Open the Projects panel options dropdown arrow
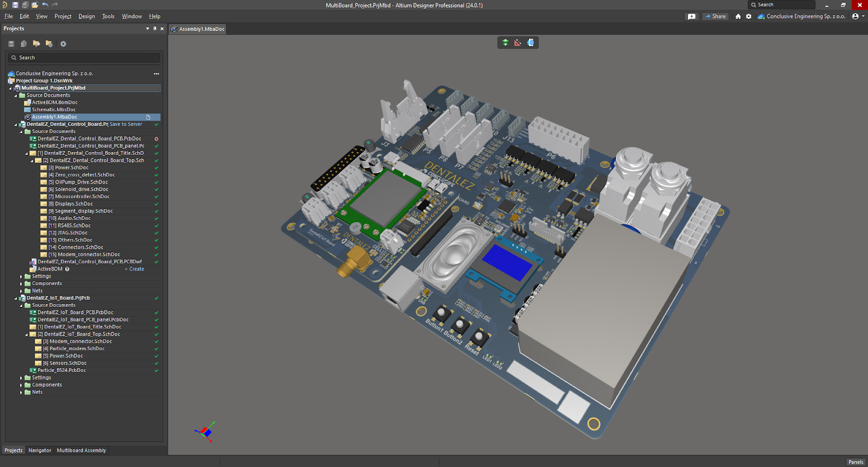The image size is (868, 467). tap(148, 29)
